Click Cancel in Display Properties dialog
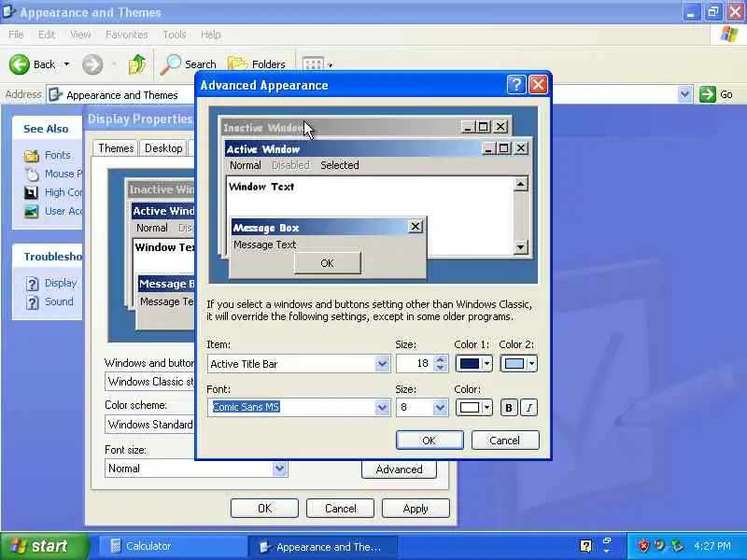Image resolution: width=747 pixels, height=560 pixels. point(340,509)
